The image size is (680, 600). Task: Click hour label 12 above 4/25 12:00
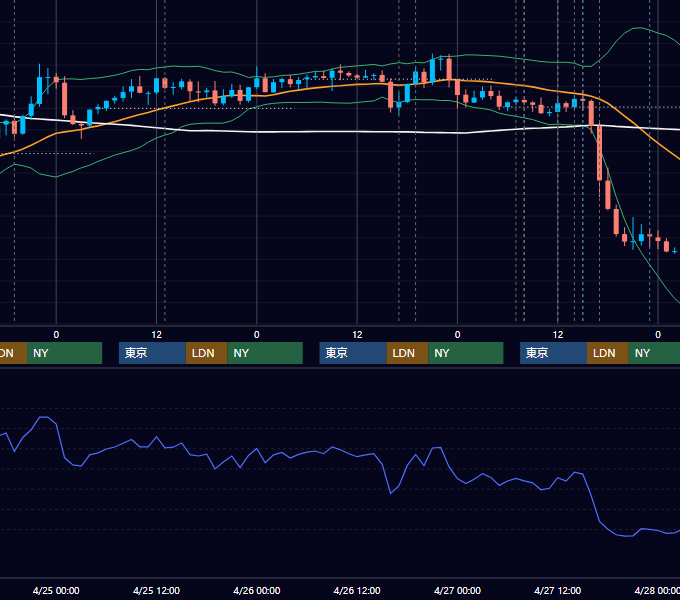pyautogui.click(x=157, y=335)
